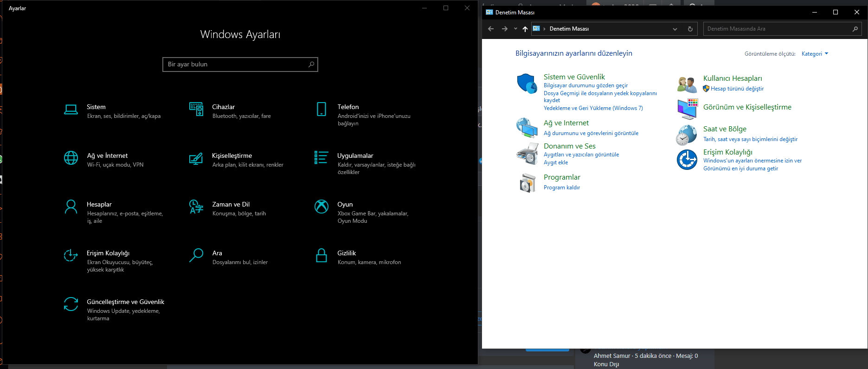868x369 pixels.
Task: Open the Ağ ve İnternet globe icon
Action: click(x=71, y=158)
